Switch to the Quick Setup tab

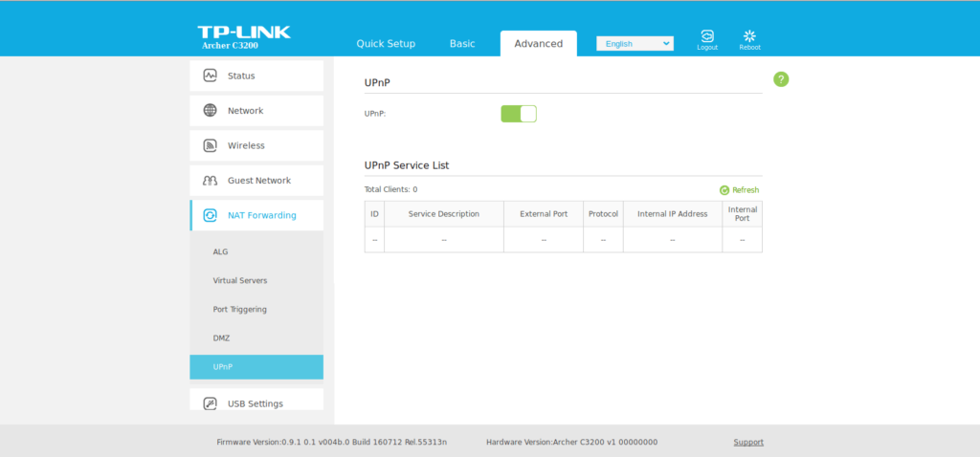(386, 44)
